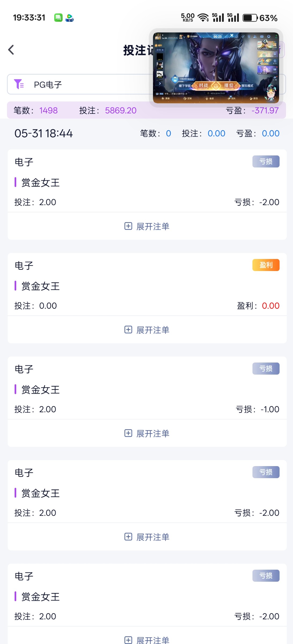Tap the friends icon in game window top bar
The height and width of the screenshot is (644, 293).
pos(255,36)
